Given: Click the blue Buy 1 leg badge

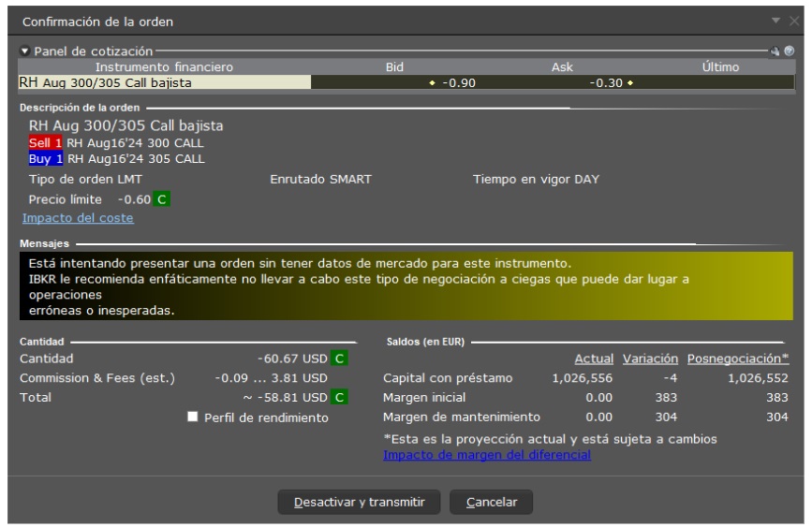Looking at the screenshot, I should [x=46, y=158].
